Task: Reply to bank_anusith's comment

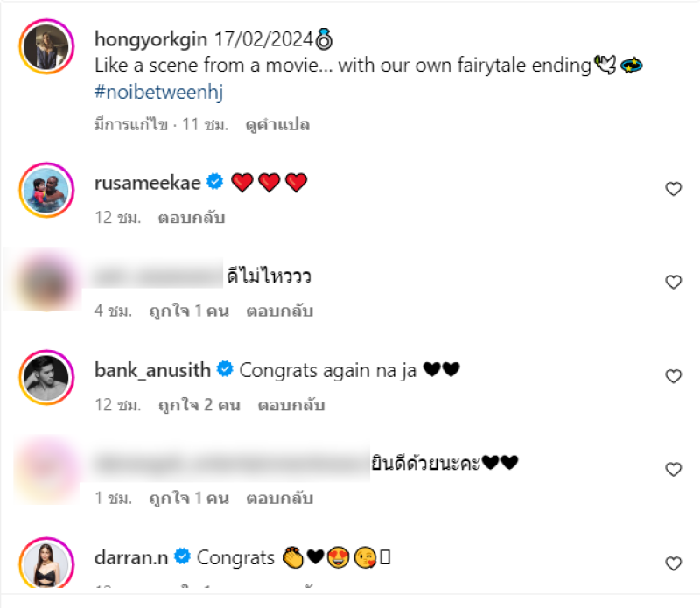Action: (x=291, y=405)
